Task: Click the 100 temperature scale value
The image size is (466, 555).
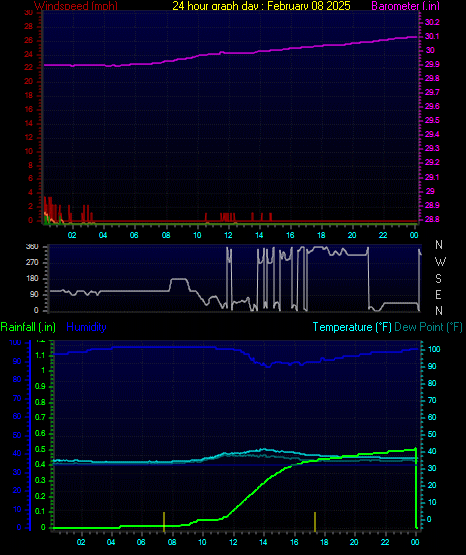Action: click(x=434, y=349)
